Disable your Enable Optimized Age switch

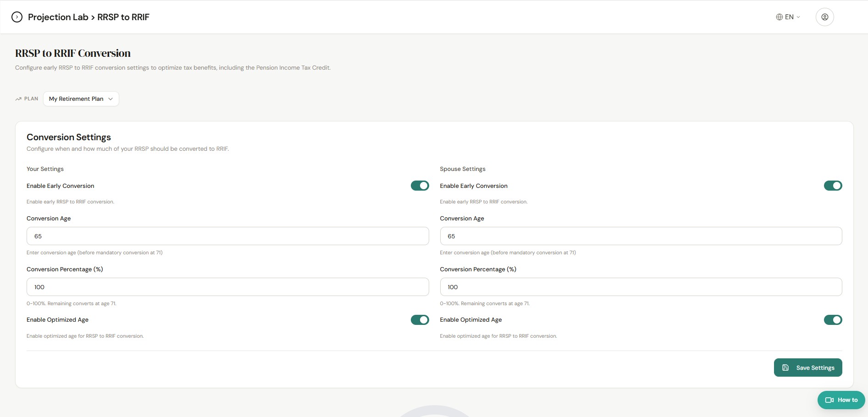(420, 320)
